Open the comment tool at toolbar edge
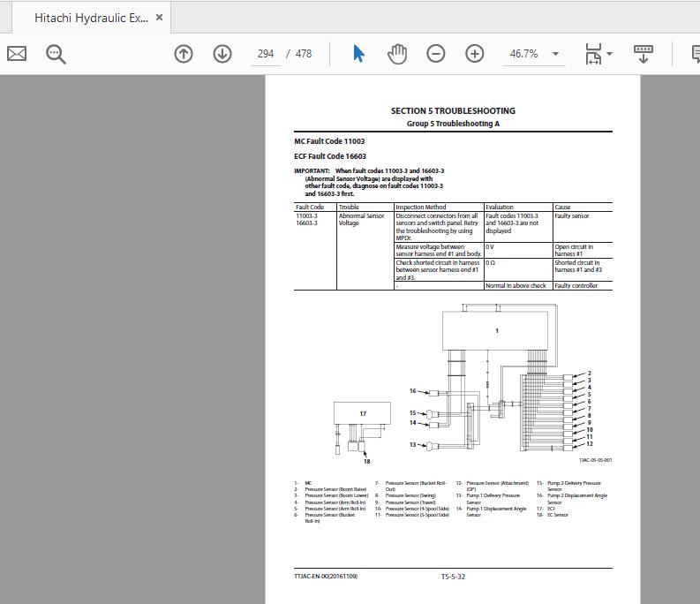The width and height of the screenshot is (700, 604). tap(695, 54)
